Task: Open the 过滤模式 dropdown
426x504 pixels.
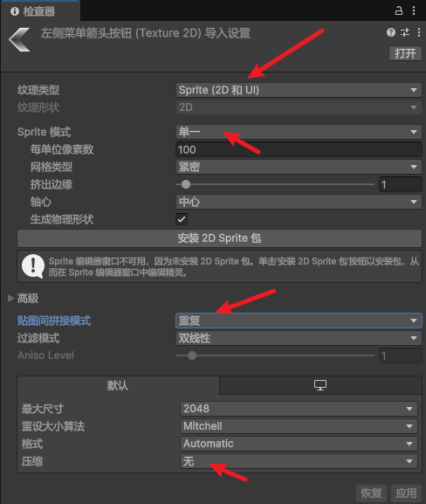Action: [x=299, y=338]
